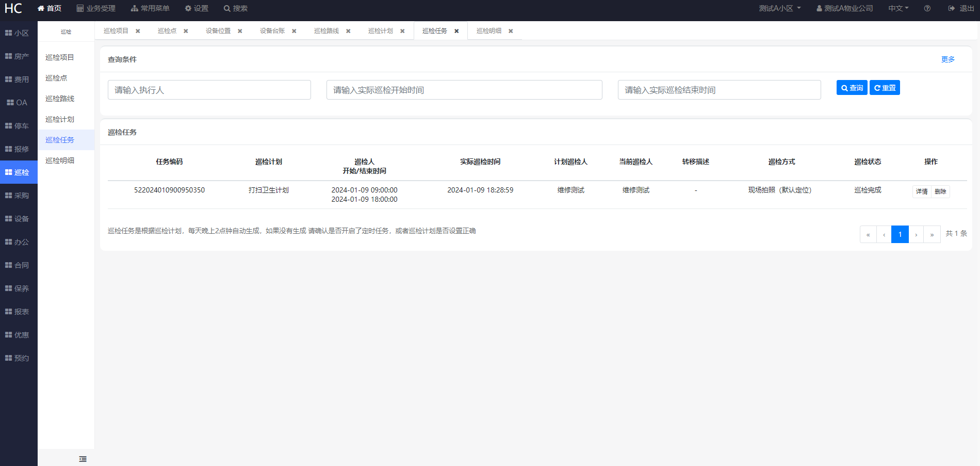View 详情 for the inspection task
This screenshot has height=466, width=980.
coord(922,191)
